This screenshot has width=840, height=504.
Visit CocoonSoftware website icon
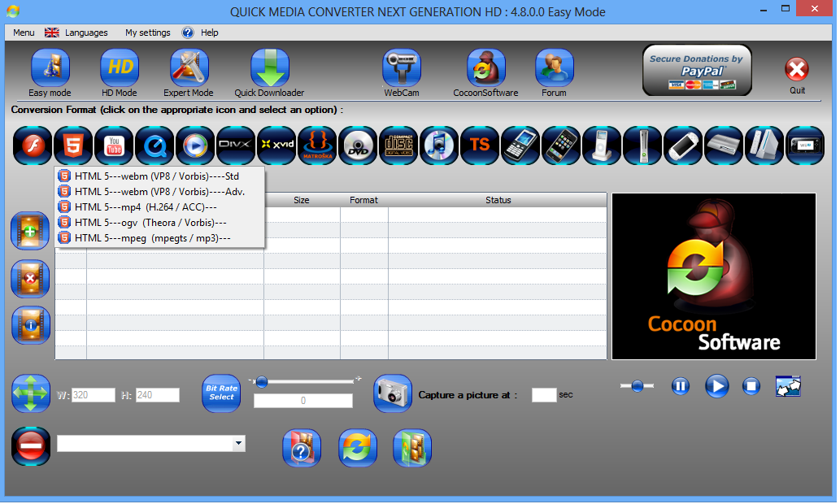pos(486,67)
